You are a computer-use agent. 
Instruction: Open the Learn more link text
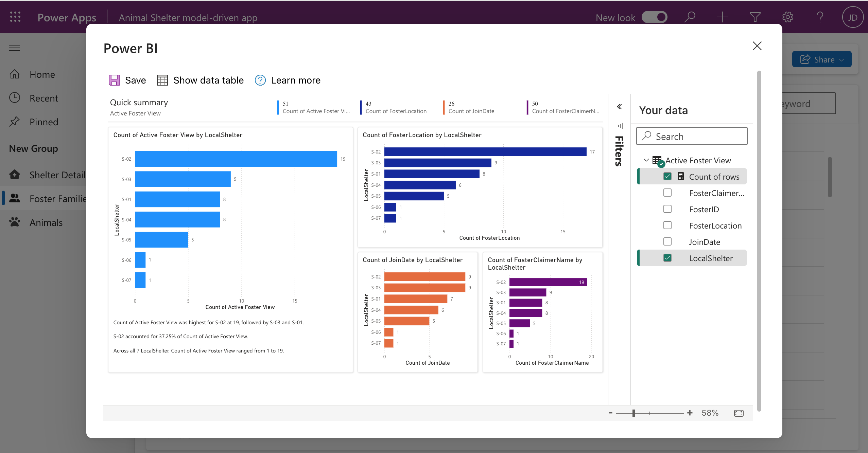(x=296, y=80)
